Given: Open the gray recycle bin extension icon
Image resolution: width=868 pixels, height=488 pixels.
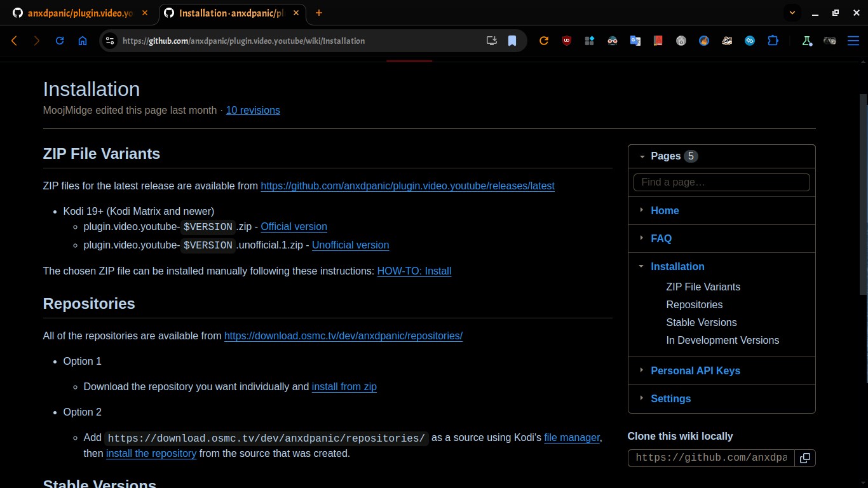Looking at the screenshot, I should (x=681, y=41).
